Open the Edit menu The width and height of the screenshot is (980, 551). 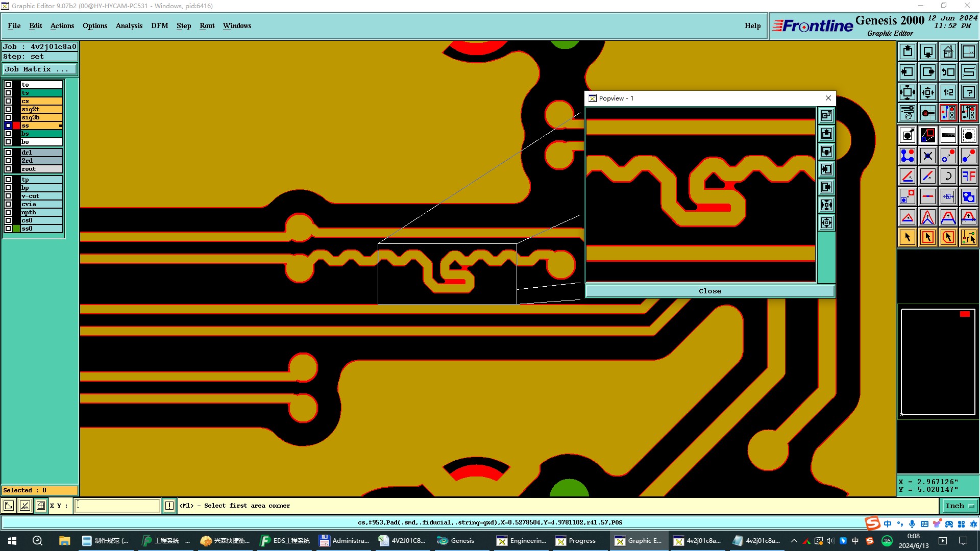pyautogui.click(x=36, y=26)
